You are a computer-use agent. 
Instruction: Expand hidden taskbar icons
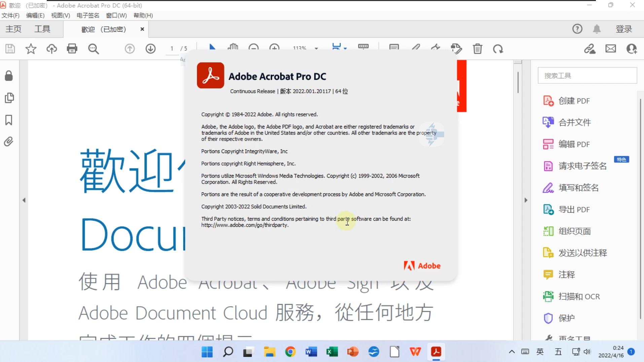511,352
